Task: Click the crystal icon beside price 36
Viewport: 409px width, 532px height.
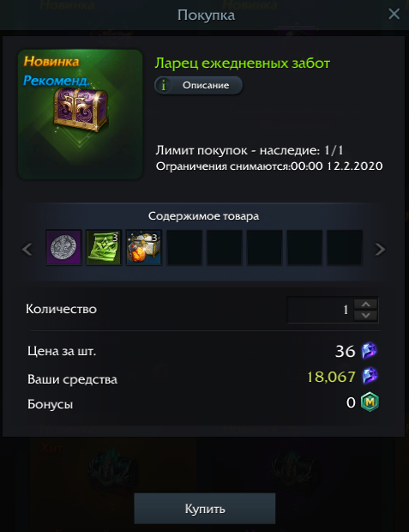Action: [x=369, y=350]
